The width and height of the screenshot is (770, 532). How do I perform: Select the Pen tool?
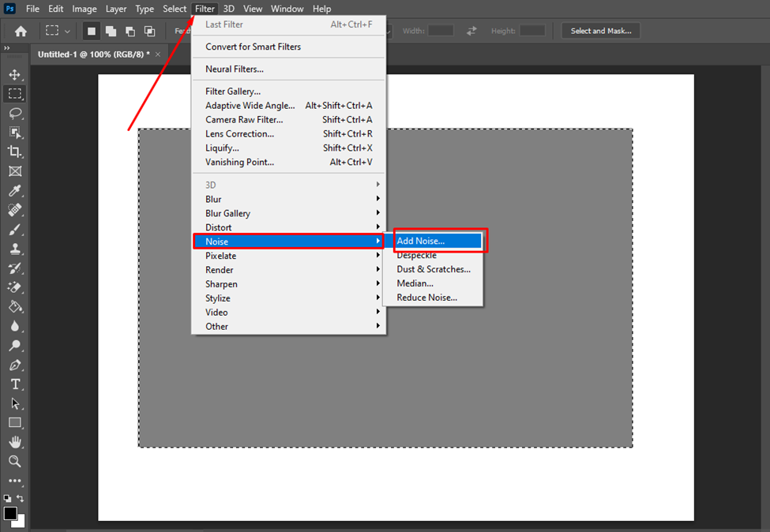click(15, 365)
